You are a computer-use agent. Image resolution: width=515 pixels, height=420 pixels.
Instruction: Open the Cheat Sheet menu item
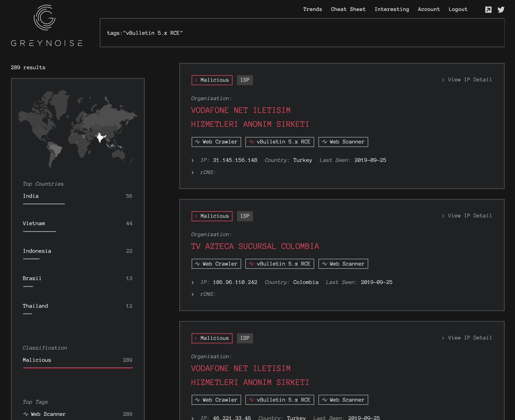click(x=348, y=9)
